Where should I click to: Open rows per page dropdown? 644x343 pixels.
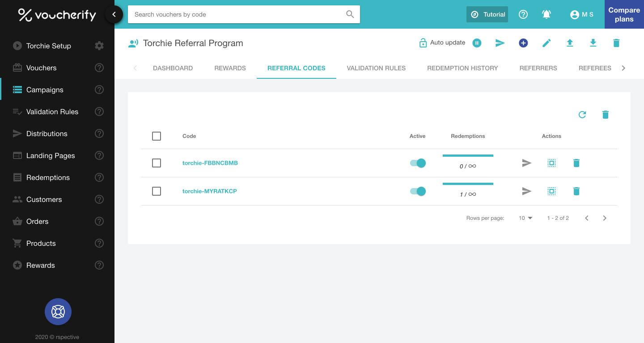click(x=525, y=218)
